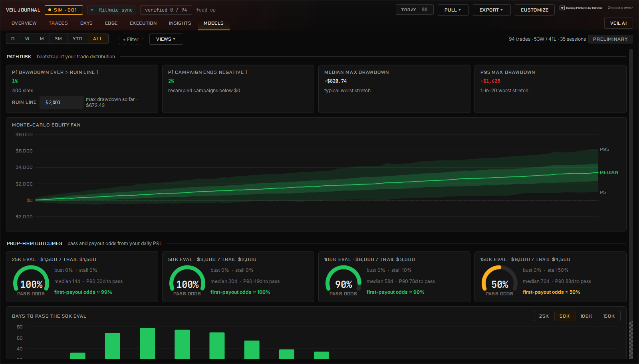Click the 'feed up' status text
The width and height of the screenshot is (639, 364).
(206, 10)
